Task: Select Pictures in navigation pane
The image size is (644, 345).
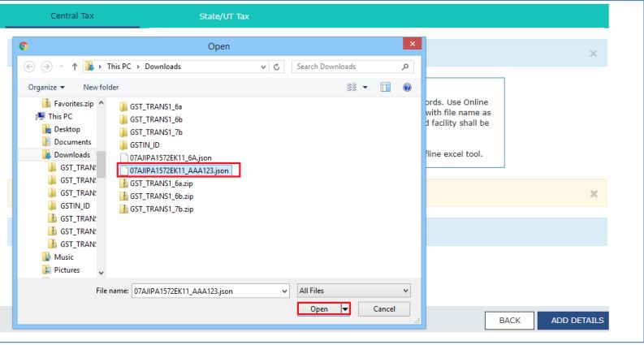Action: pyautogui.click(x=61, y=270)
